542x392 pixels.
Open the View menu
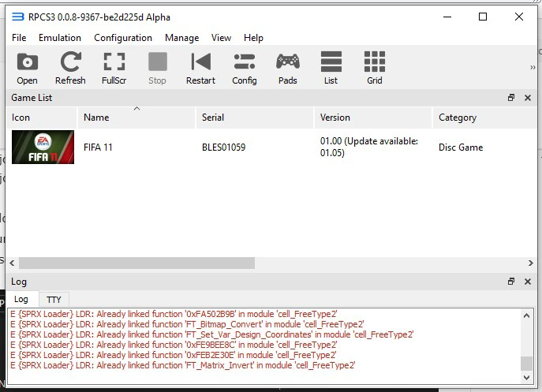(x=221, y=38)
